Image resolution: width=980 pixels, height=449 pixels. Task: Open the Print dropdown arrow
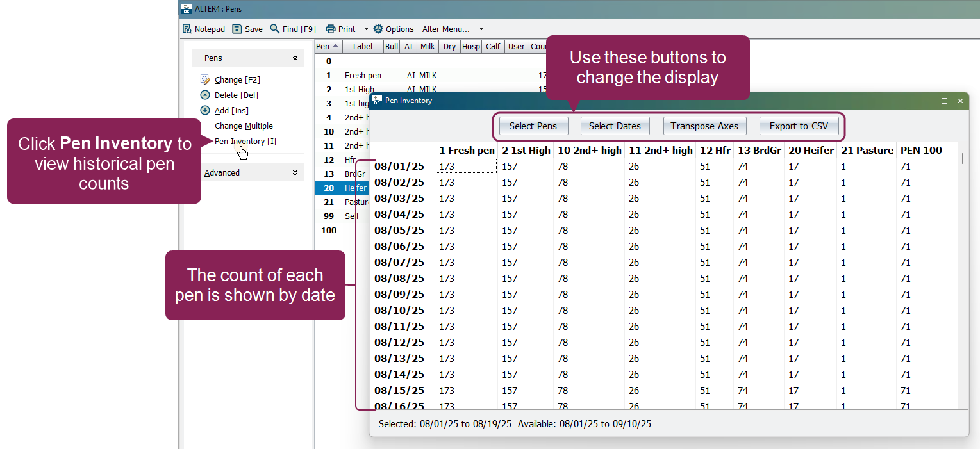(366, 29)
